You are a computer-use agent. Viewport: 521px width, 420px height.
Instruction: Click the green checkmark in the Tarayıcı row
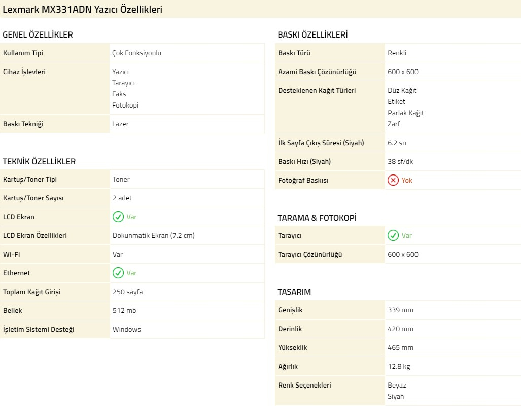click(x=393, y=236)
